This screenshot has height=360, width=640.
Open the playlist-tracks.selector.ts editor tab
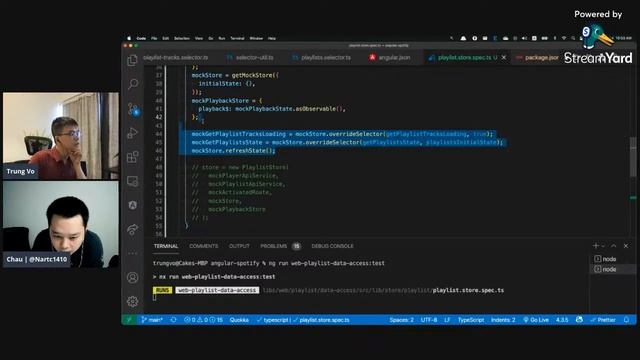coord(176,58)
